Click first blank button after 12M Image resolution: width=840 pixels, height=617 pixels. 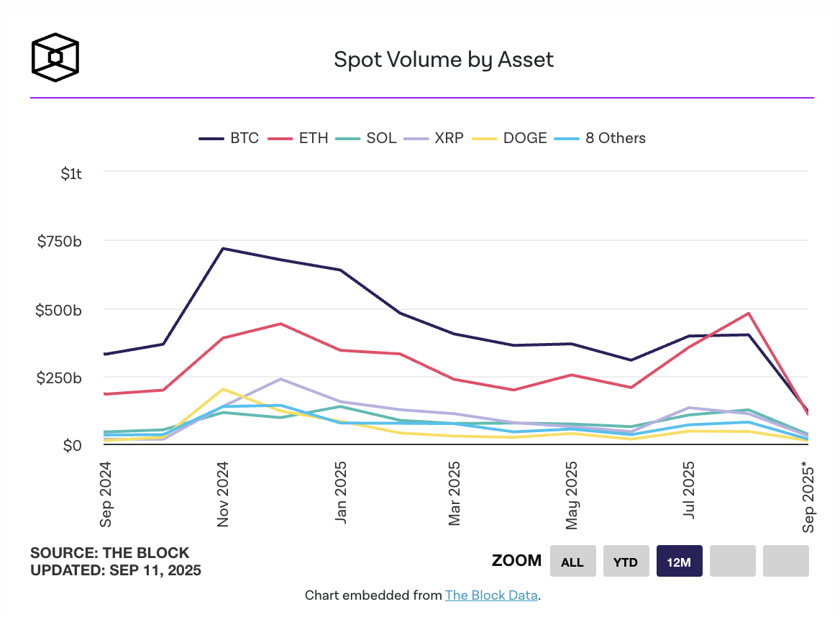click(x=732, y=562)
